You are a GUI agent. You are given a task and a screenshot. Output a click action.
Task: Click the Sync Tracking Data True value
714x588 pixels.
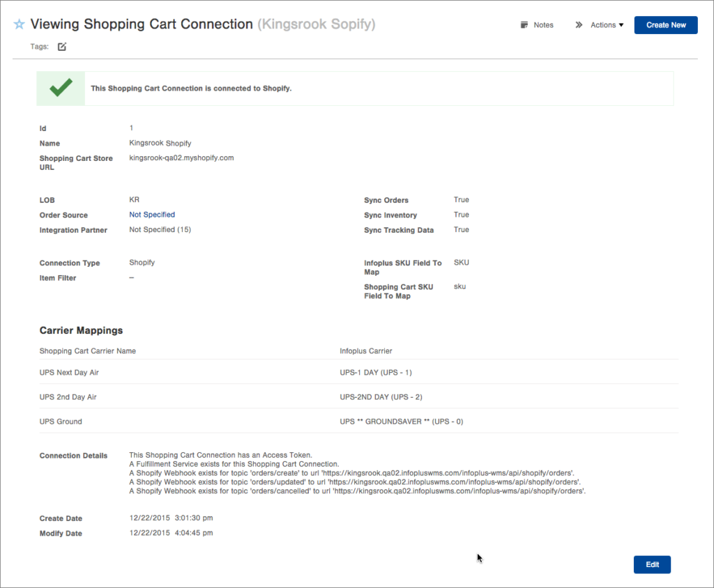pyautogui.click(x=462, y=230)
